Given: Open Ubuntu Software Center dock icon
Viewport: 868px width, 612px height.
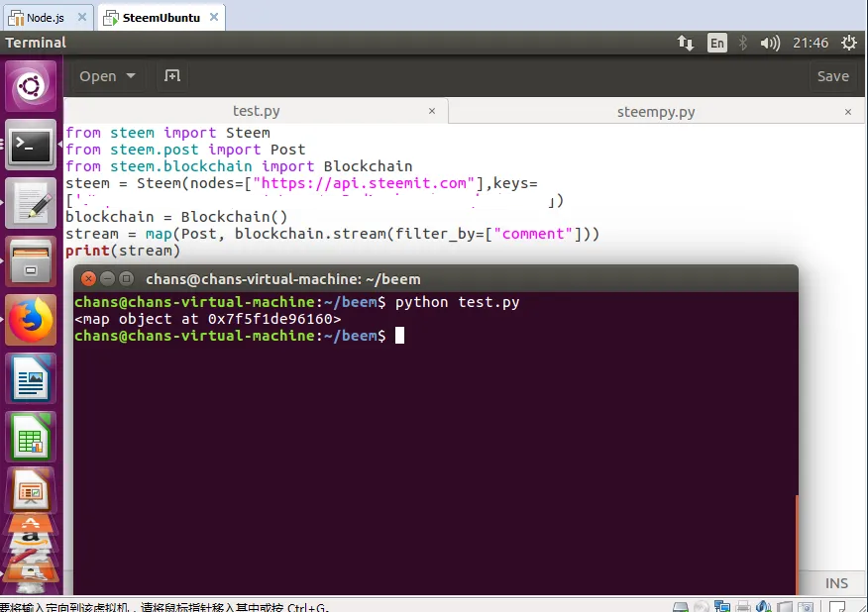Looking at the screenshot, I should [31, 524].
